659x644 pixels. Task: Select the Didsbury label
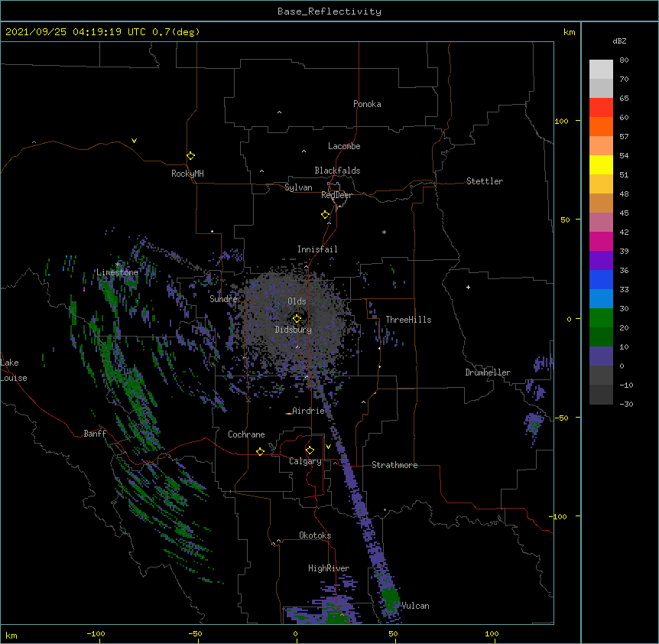pos(294,330)
